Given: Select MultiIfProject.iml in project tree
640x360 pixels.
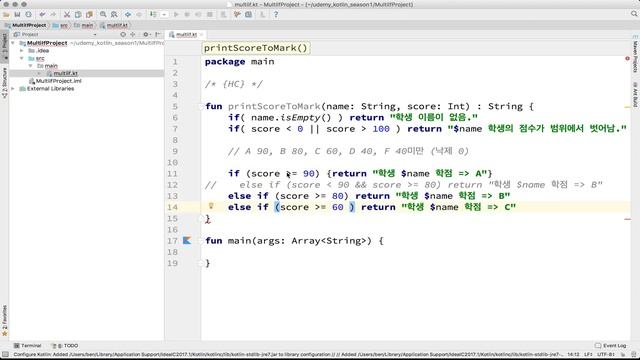Looking at the screenshot, I should click(x=56, y=81).
